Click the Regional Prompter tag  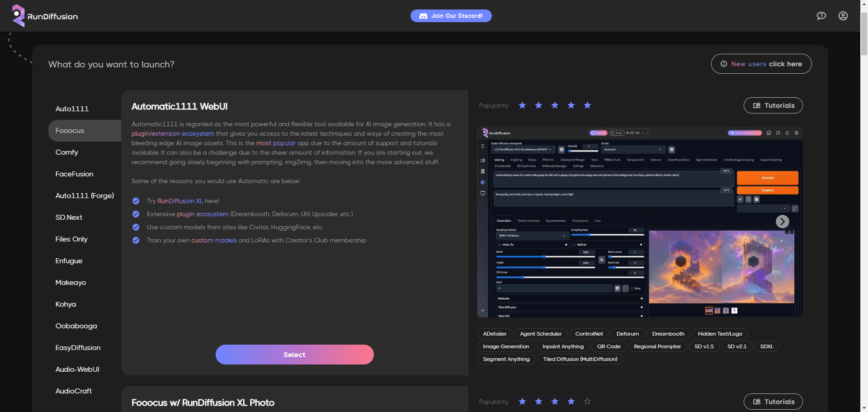point(657,346)
